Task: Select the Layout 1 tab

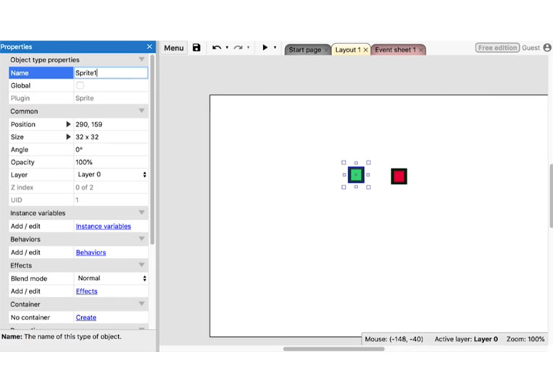Action: pyautogui.click(x=348, y=50)
